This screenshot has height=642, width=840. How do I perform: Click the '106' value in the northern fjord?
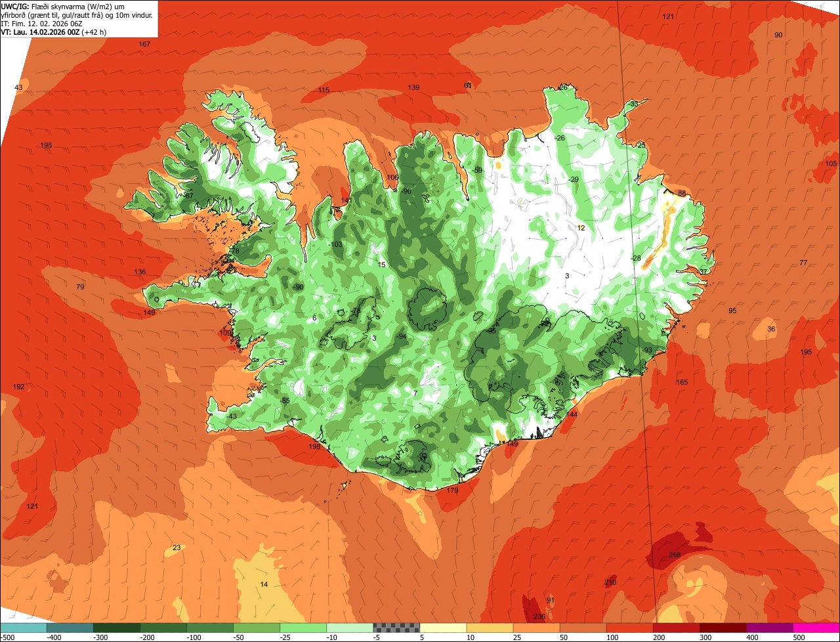point(392,177)
